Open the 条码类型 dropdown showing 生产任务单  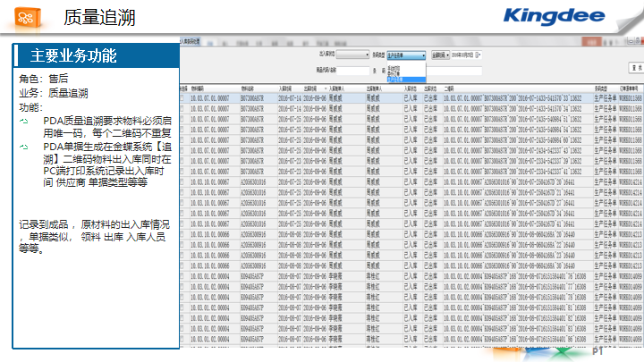406,55
